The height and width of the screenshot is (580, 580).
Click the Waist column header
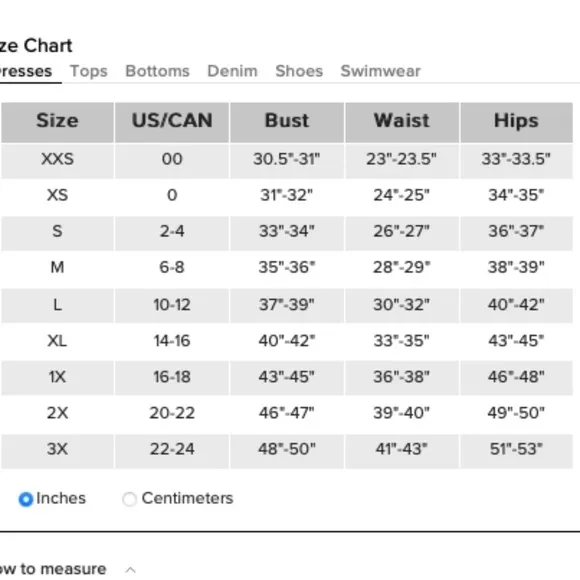(x=402, y=122)
